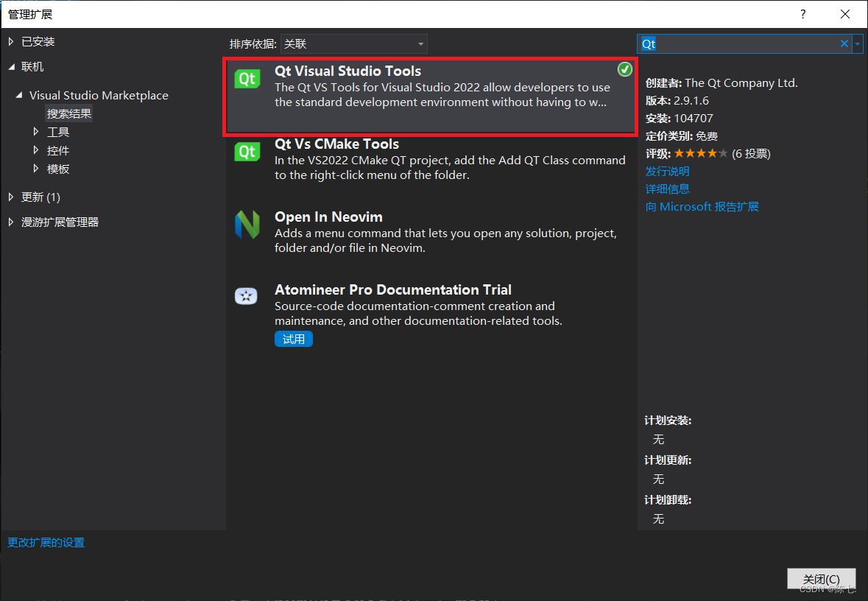Click the Qt VS Tools description text
The image size is (868, 601).
point(442,95)
